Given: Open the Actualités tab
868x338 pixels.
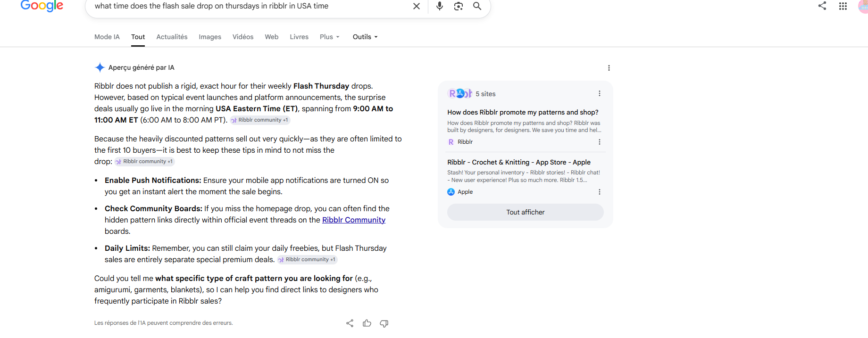Looking at the screenshot, I should pos(172,37).
